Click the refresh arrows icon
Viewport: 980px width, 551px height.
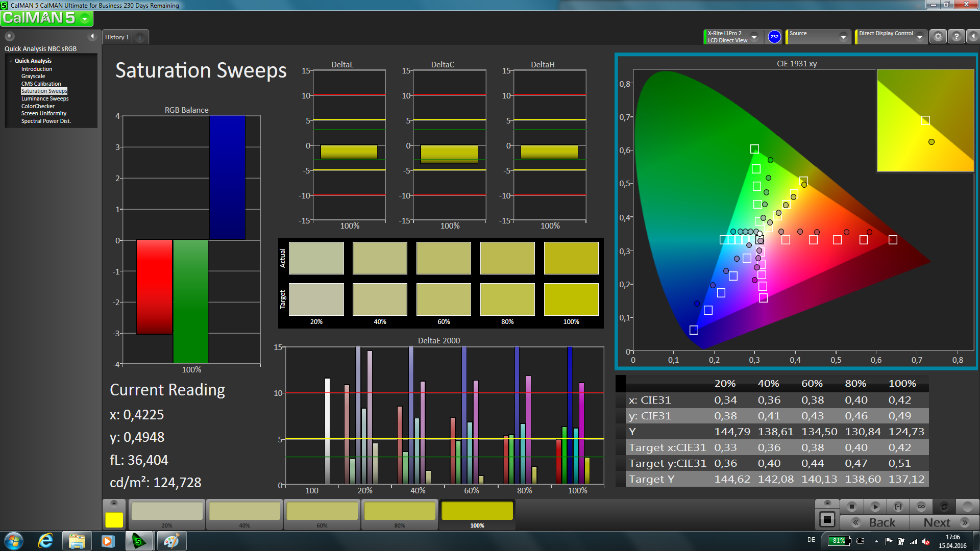point(944,507)
